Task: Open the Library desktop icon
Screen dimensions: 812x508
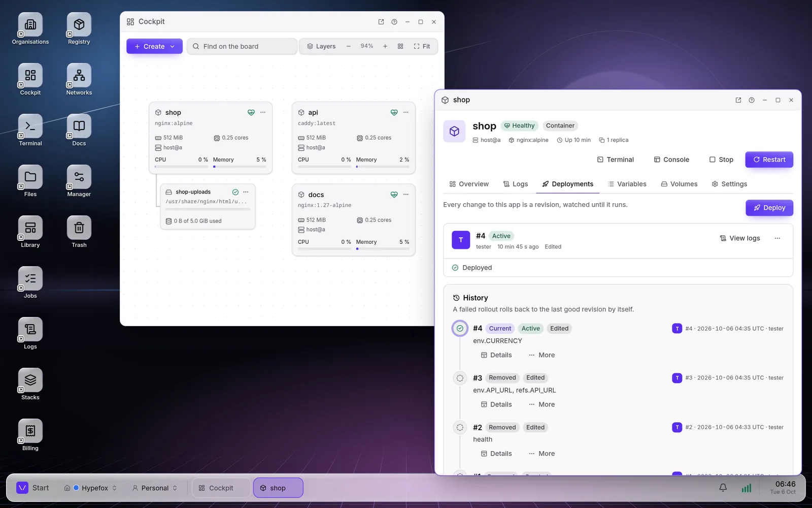Action: coord(30,232)
